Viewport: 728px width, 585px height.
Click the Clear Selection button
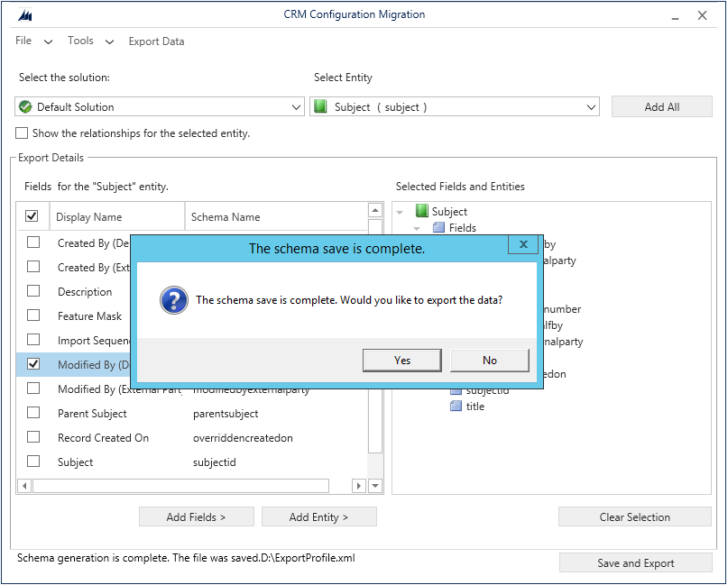635,516
